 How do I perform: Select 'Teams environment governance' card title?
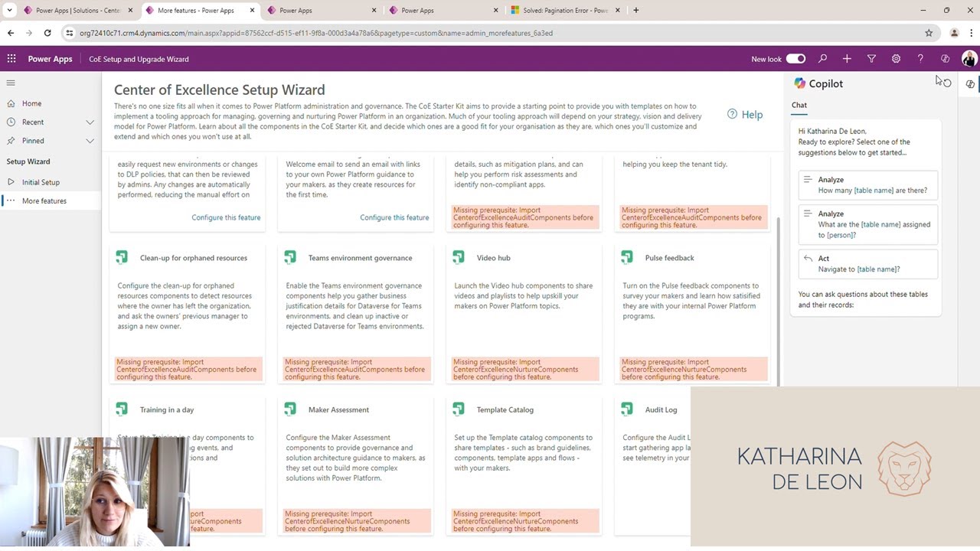pyautogui.click(x=360, y=258)
